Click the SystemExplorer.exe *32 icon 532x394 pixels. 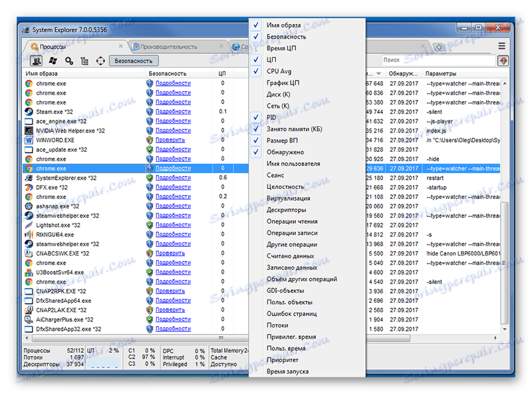pyautogui.click(x=29, y=178)
